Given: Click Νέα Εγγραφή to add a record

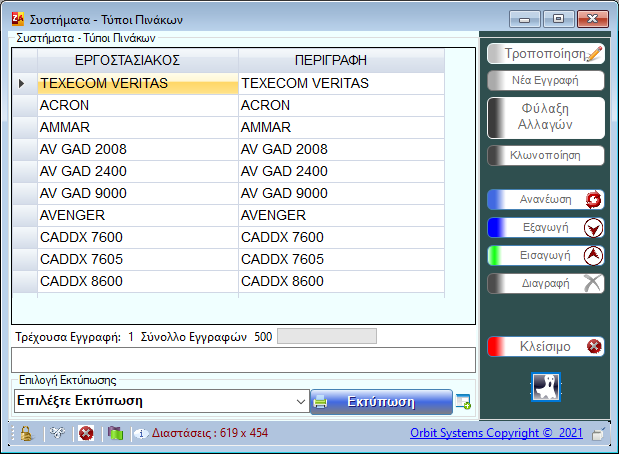Looking at the screenshot, I should [546, 81].
